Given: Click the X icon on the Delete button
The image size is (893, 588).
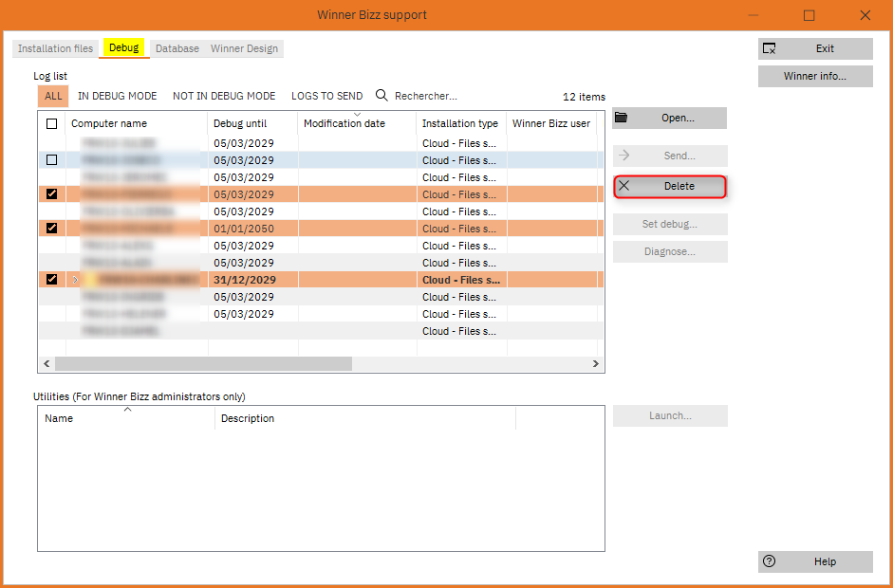Looking at the screenshot, I should [x=624, y=186].
